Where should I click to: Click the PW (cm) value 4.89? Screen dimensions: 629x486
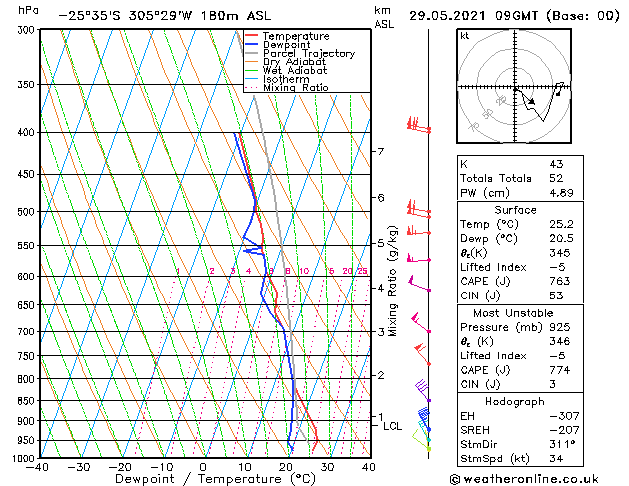click(x=561, y=193)
